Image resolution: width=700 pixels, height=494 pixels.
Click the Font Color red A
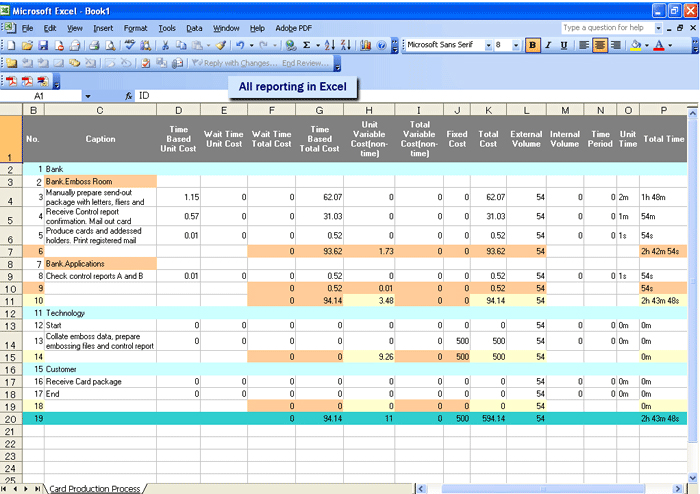[659, 45]
